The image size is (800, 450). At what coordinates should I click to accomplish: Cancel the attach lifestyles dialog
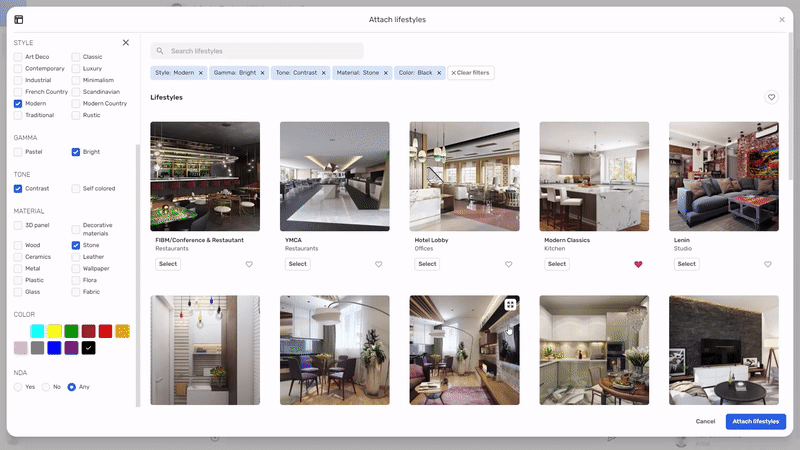click(705, 421)
